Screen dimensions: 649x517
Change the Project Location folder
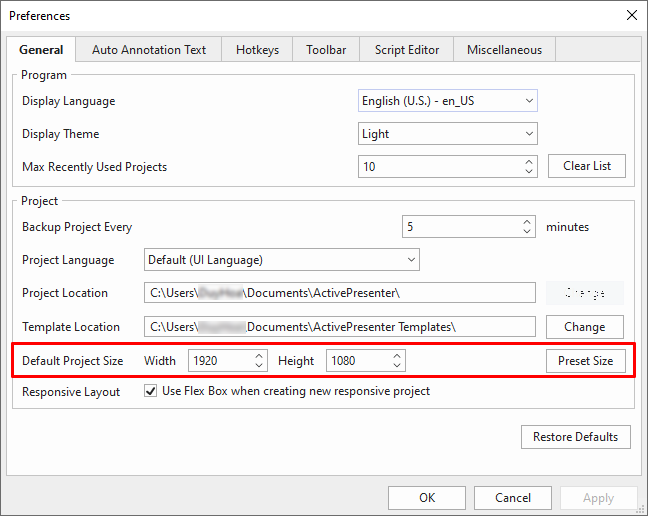tap(584, 293)
